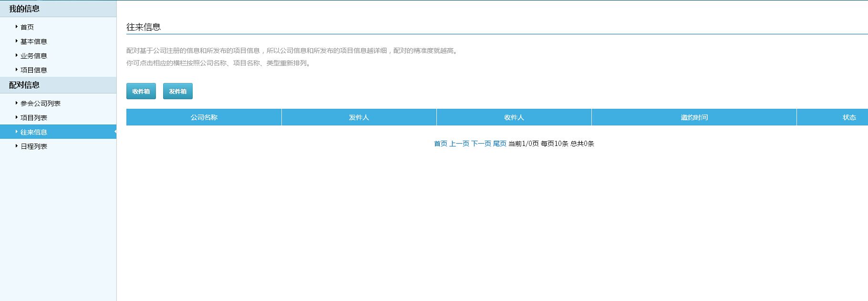Select 项目信息 from the sidebar
Screen dimensions: 868x301
pos(33,70)
